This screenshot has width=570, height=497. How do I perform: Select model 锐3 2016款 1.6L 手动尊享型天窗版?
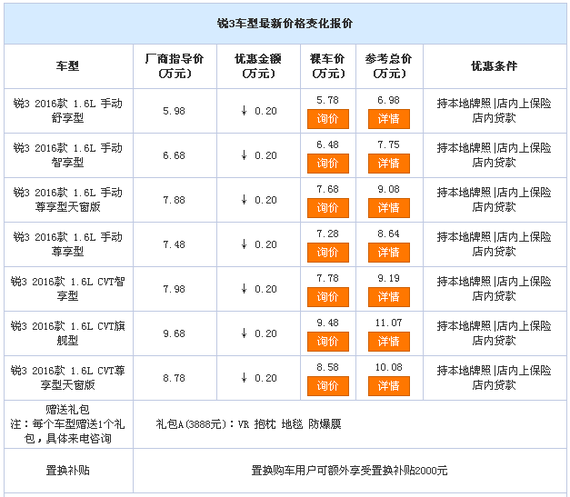(68, 200)
